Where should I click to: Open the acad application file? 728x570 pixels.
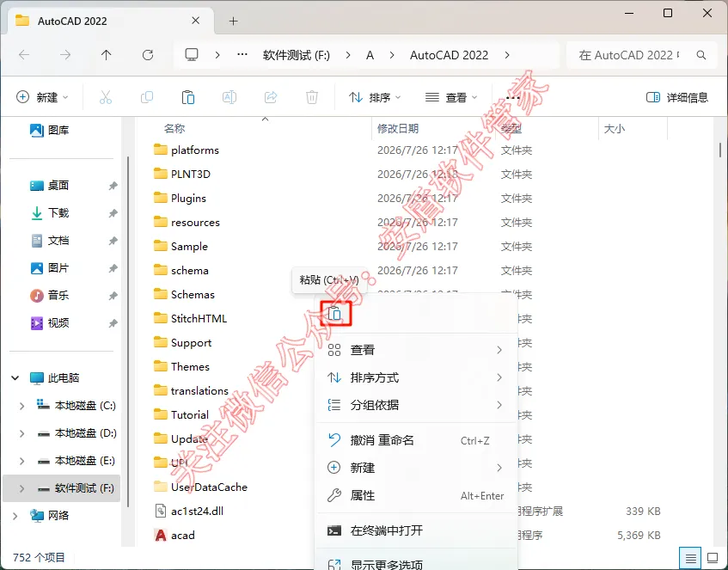click(x=183, y=535)
